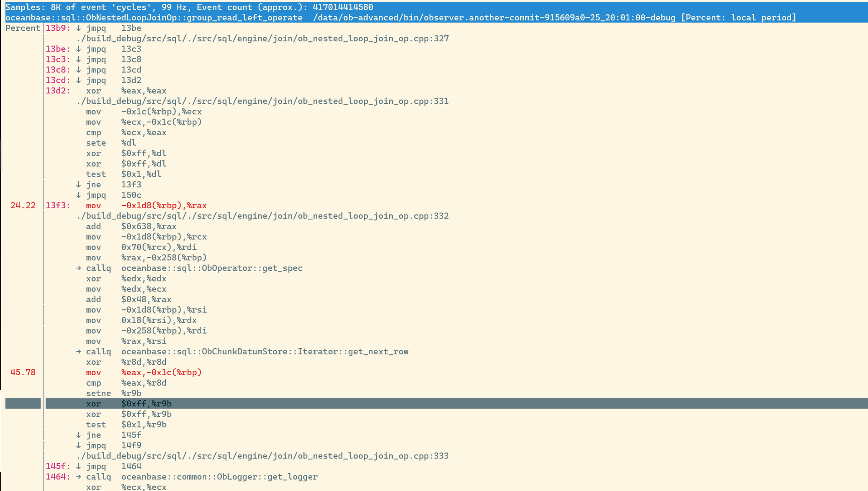Select 'mov -0x258(%rbp),%rdi' instruction
Image resolution: width=868 pixels, height=491 pixels.
[146, 330]
